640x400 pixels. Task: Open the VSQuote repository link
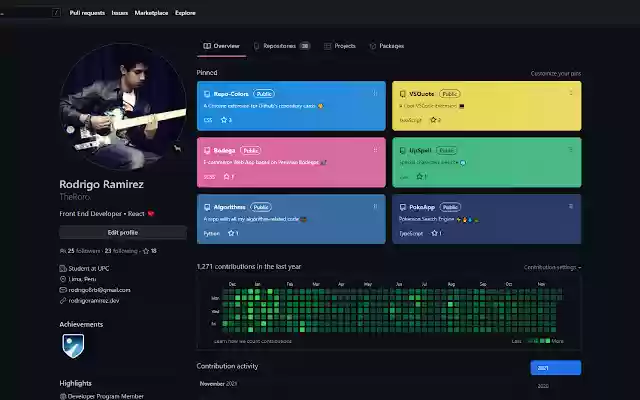tap(422, 94)
